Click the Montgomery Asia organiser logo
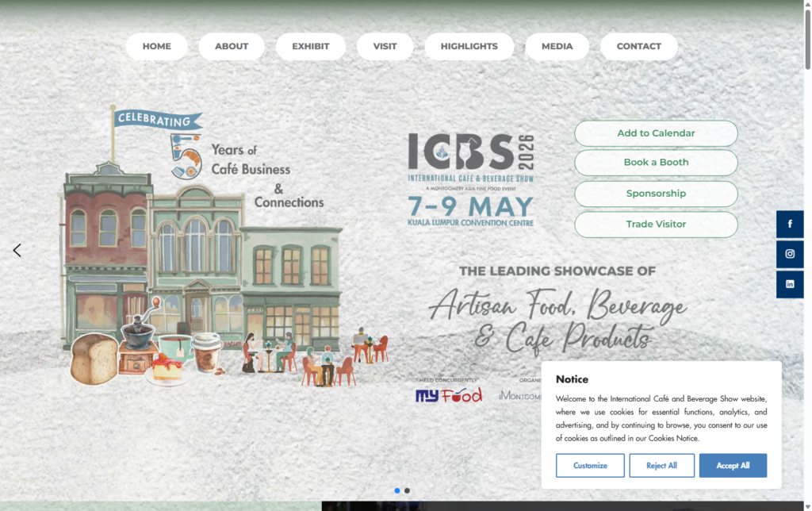Screen dimensions: 812x511 pyautogui.click(x=519, y=395)
